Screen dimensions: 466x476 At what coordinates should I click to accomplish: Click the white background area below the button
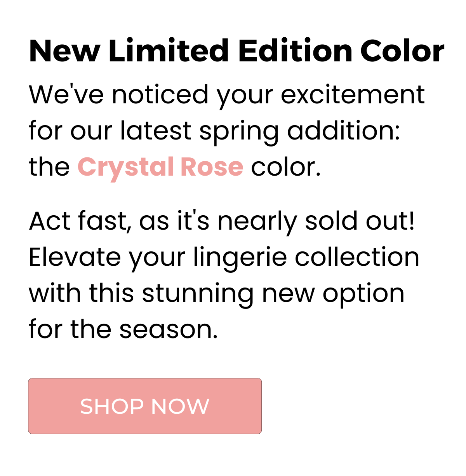pos(233,459)
